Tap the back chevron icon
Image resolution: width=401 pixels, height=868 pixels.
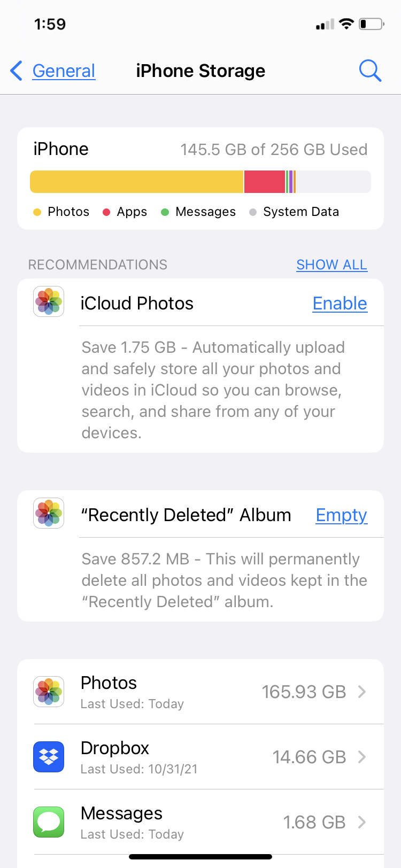click(17, 71)
